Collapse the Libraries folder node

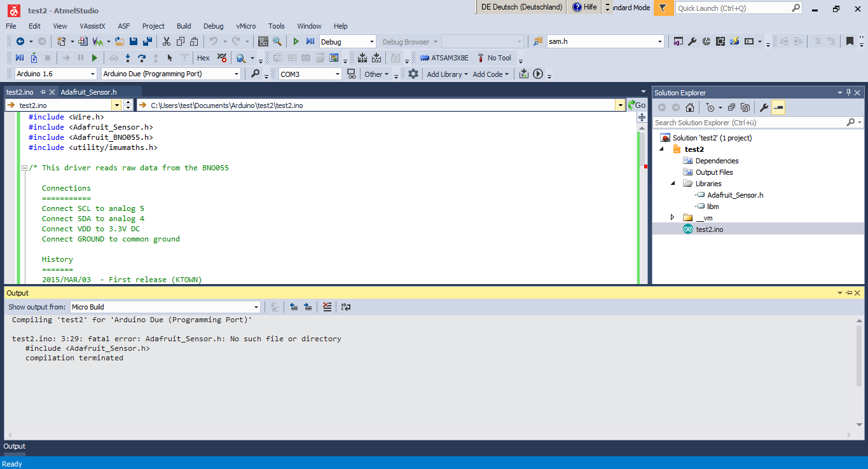coord(673,184)
